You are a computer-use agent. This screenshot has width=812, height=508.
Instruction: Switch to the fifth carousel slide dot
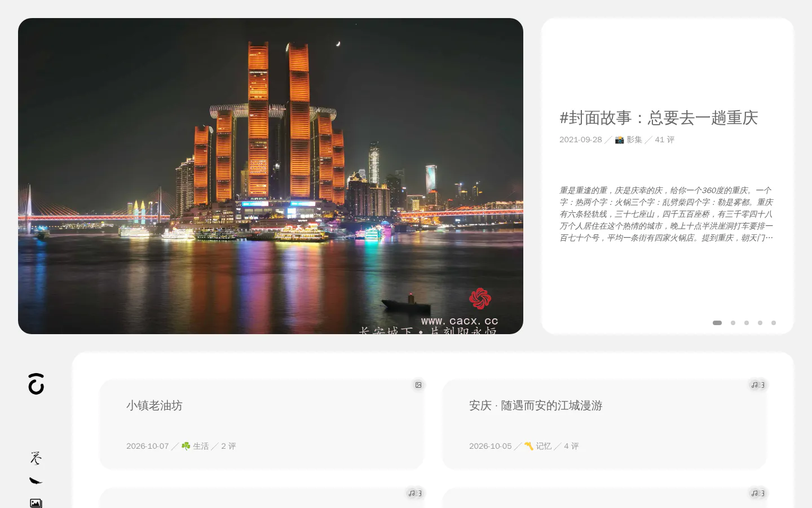[x=774, y=323]
